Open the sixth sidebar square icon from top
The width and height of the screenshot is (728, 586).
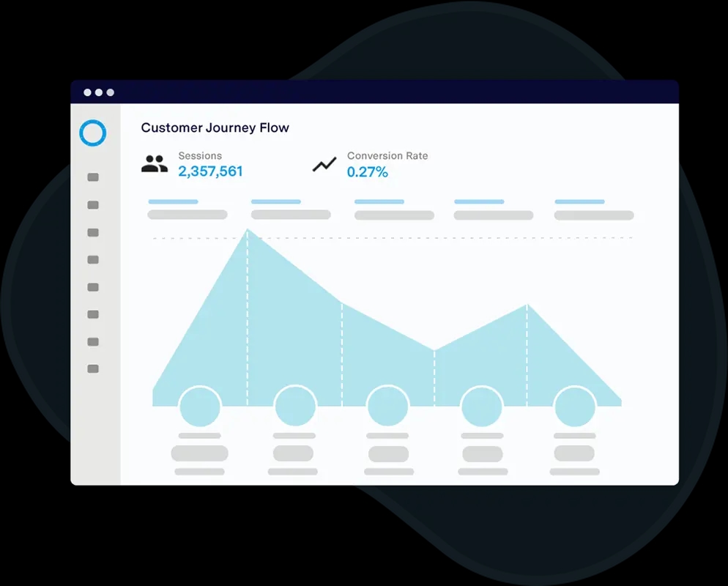pyautogui.click(x=93, y=315)
